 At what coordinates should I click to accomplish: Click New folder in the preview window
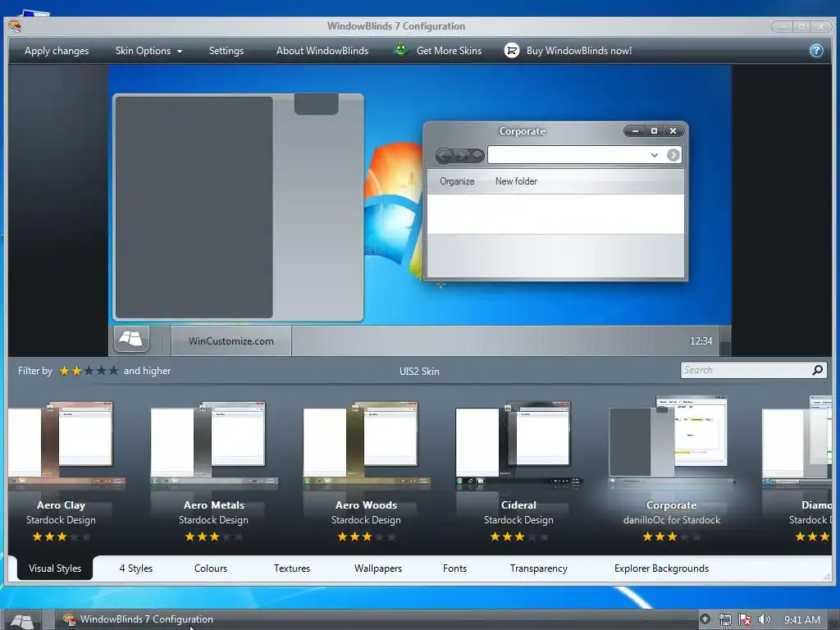516,181
